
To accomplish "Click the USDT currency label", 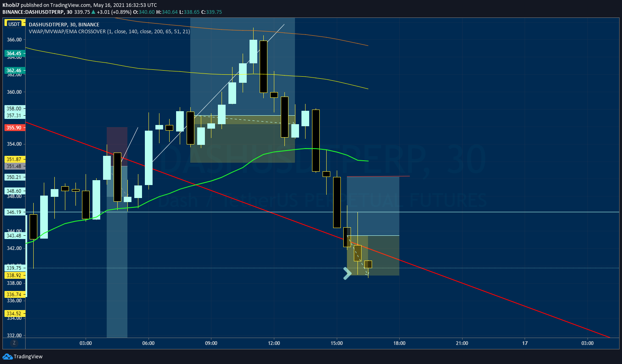I will tap(14, 24).
